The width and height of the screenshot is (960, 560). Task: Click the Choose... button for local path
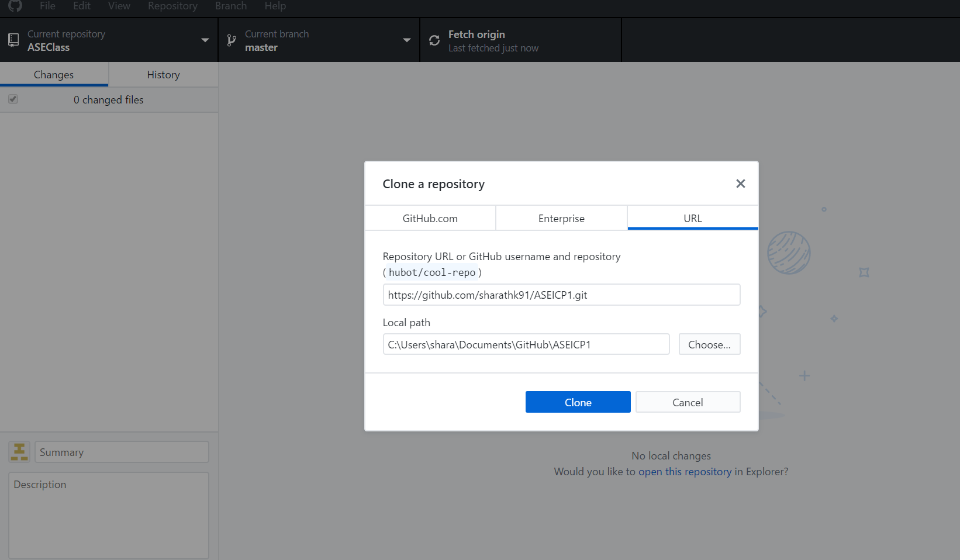click(709, 344)
